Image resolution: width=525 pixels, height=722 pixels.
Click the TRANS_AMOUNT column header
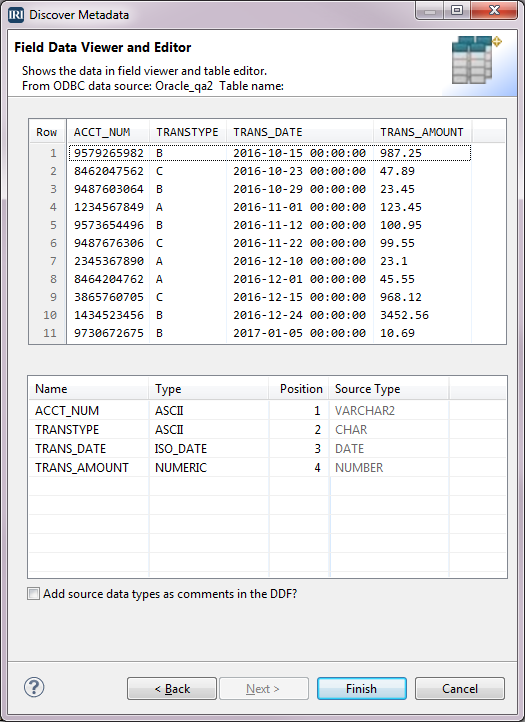tap(422, 132)
